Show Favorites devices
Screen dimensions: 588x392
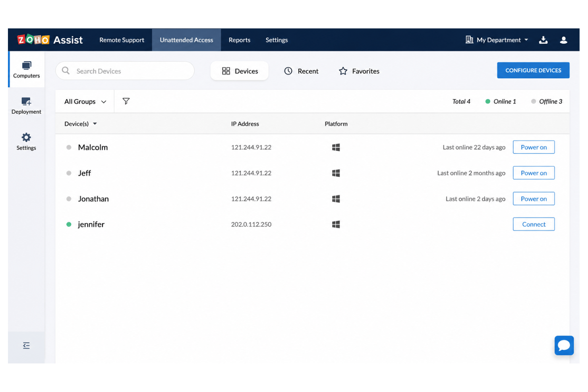click(x=359, y=71)
